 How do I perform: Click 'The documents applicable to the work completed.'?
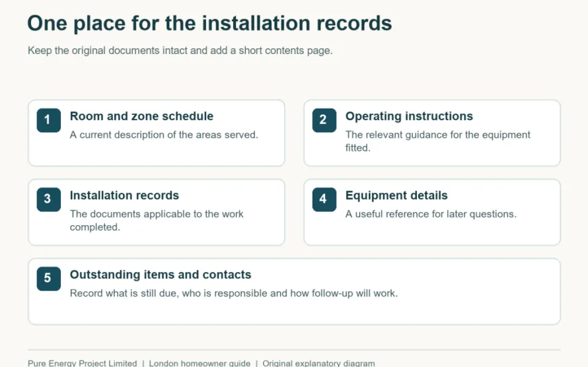(x=157, y=220)
